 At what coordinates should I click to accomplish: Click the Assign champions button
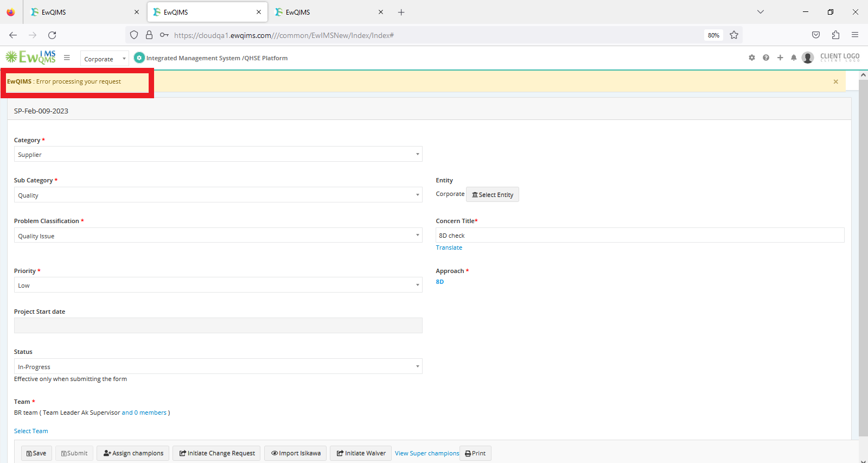133,453
